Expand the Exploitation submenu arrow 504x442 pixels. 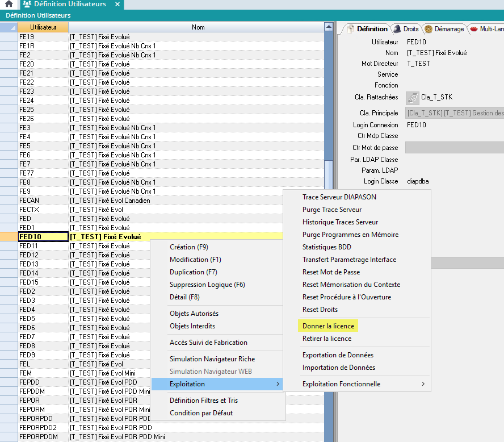(278, 385)
